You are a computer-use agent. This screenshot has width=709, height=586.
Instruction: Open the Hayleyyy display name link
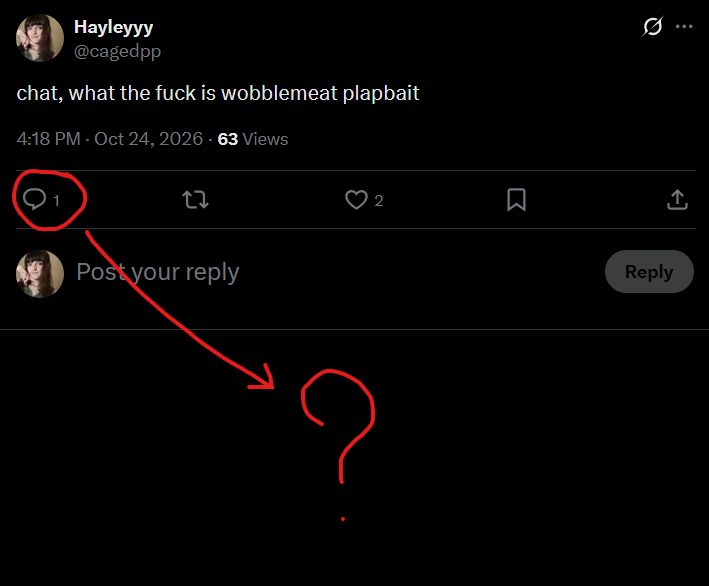point(113,27)
